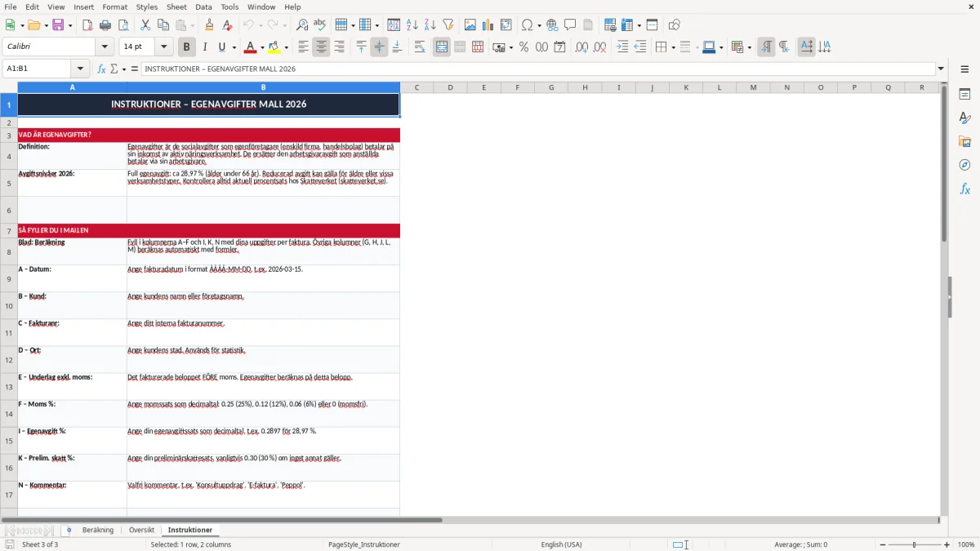Click the Insert Hyperlink icon
The width and height of the screenshot is (980, 551).
[552, 25]
